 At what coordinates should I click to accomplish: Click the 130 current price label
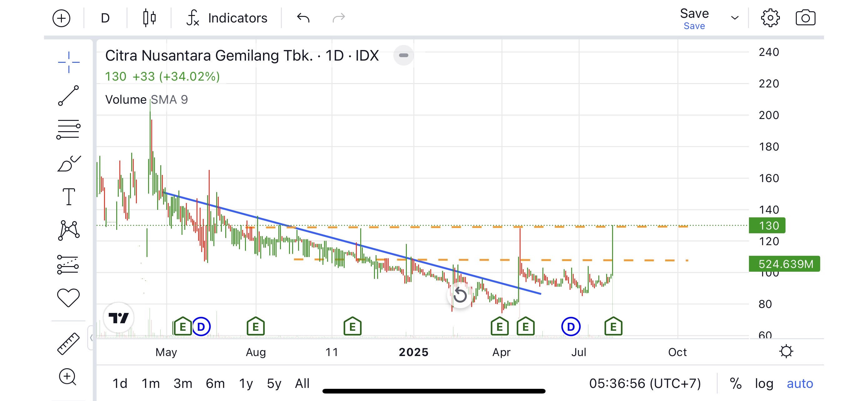767,225
